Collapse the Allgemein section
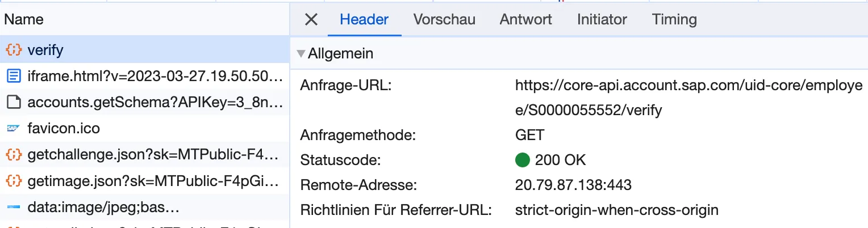868x228 pixels. coord(301,54)
